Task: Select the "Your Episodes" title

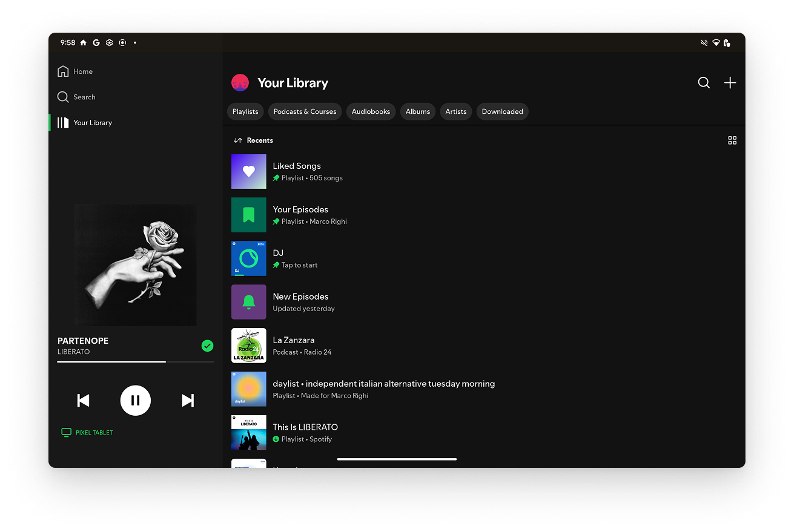Action: [x=300, y=209]
